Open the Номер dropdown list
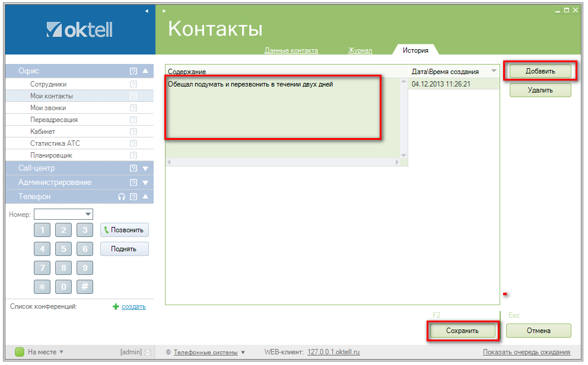 [x=88, y=214]
